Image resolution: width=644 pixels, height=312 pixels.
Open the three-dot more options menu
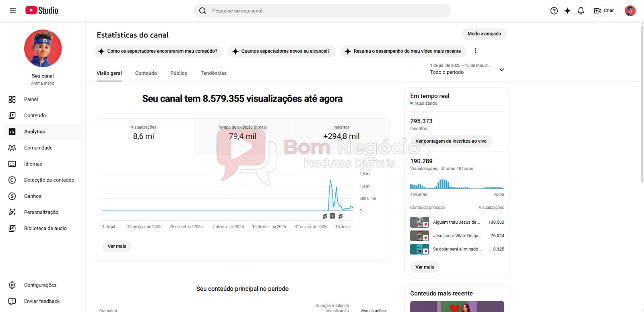475,51
